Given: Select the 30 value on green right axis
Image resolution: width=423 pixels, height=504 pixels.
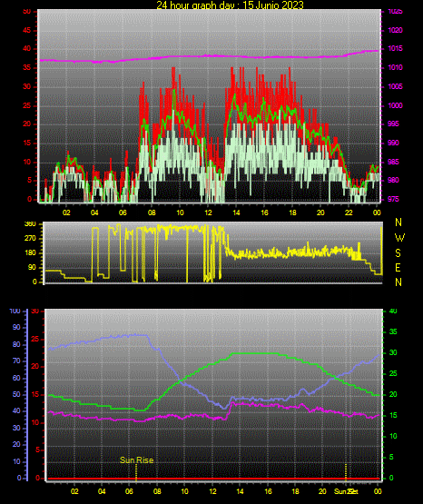Looking at the screenshot, I should [393, 352].
